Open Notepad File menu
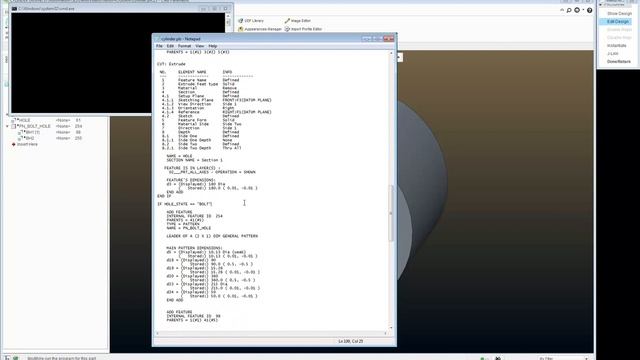The width and height of the screenshot is (640, 360). point(159,46)
